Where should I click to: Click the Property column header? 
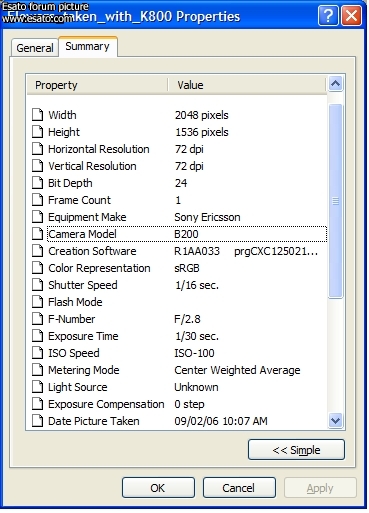click(x=97, y=85)
